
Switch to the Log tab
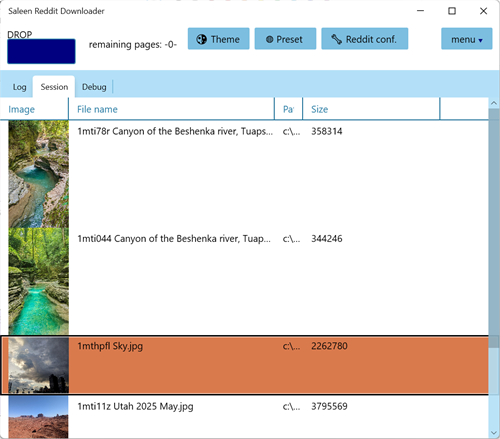click(19, 87)
